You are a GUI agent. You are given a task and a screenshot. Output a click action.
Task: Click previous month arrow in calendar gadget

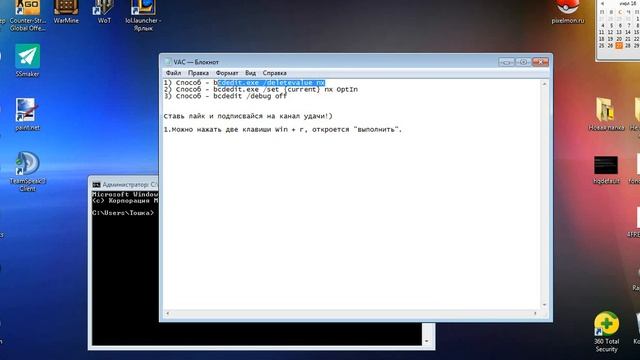602,3
